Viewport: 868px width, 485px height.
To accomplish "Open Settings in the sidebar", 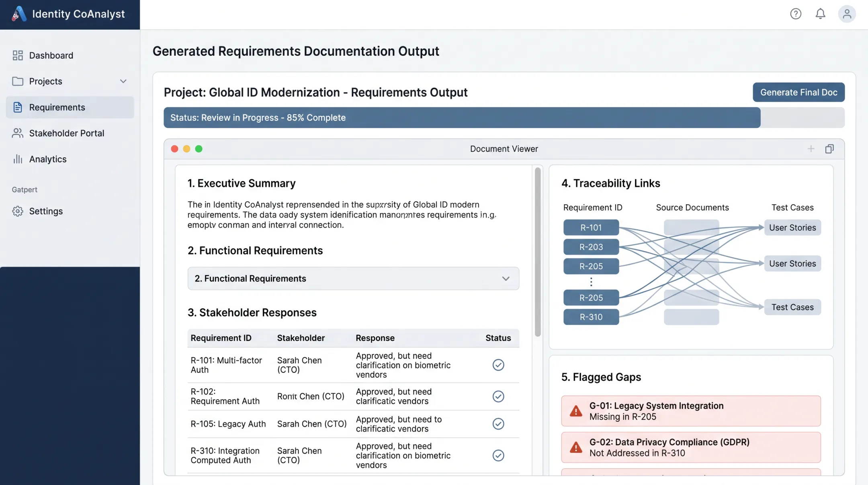I will (70, 211).
